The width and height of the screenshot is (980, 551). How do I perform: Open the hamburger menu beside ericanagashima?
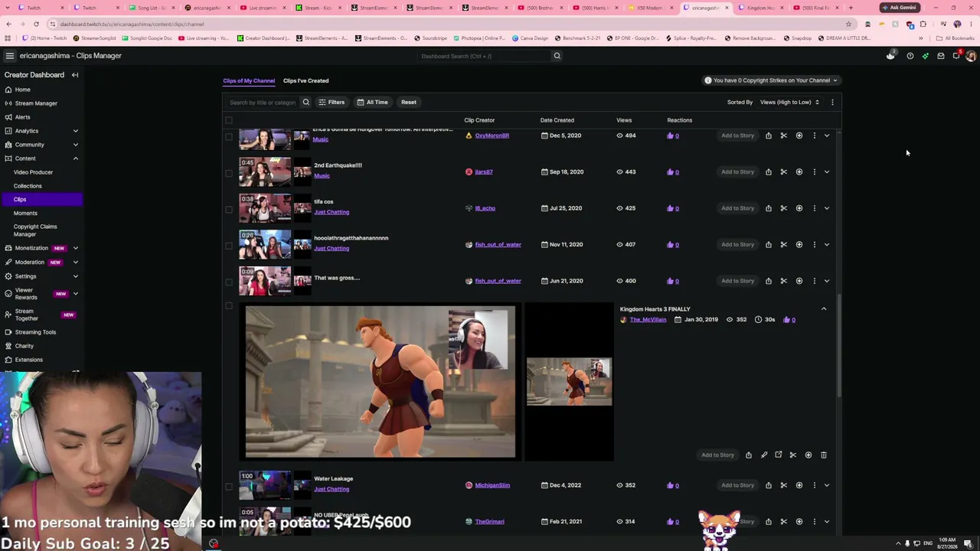click(9, 56)
